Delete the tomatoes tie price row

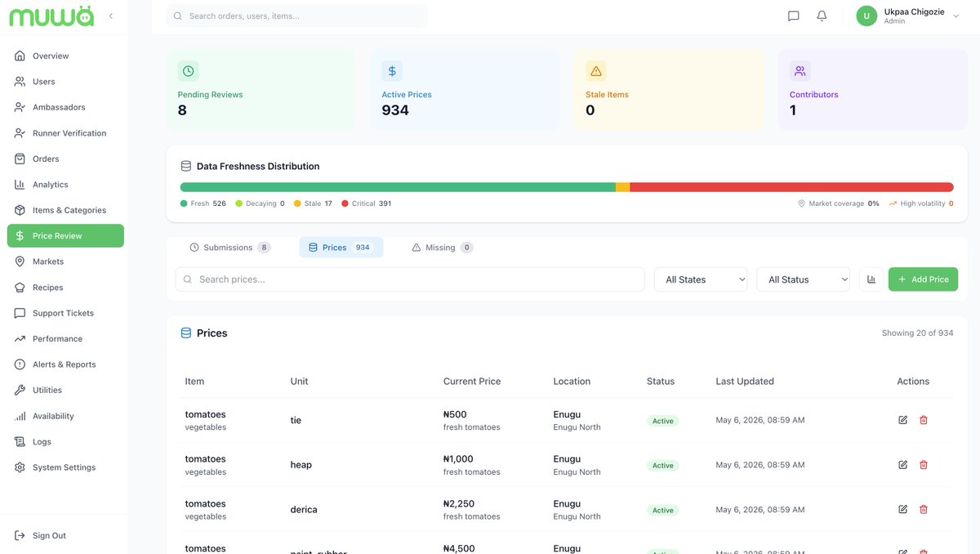click(x=924, y=420)
